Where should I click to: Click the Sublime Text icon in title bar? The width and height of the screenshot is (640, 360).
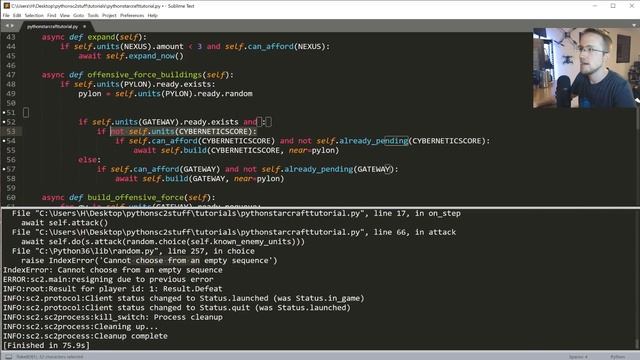coord(6,6)
